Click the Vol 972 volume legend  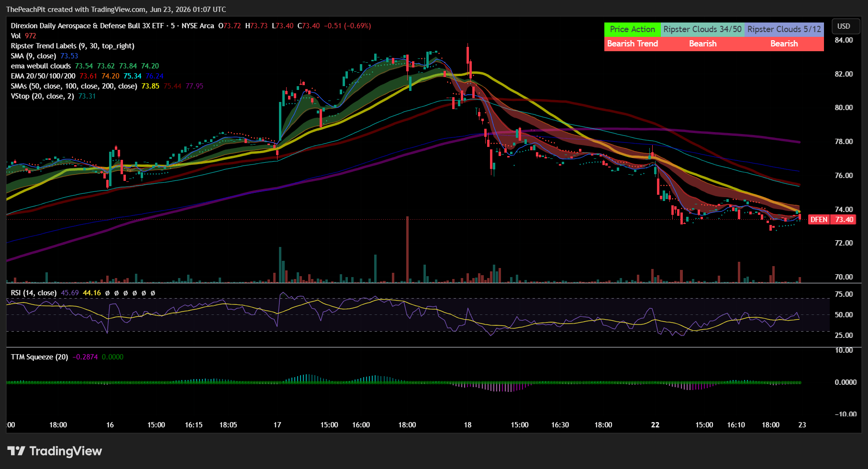pos(23,36)
